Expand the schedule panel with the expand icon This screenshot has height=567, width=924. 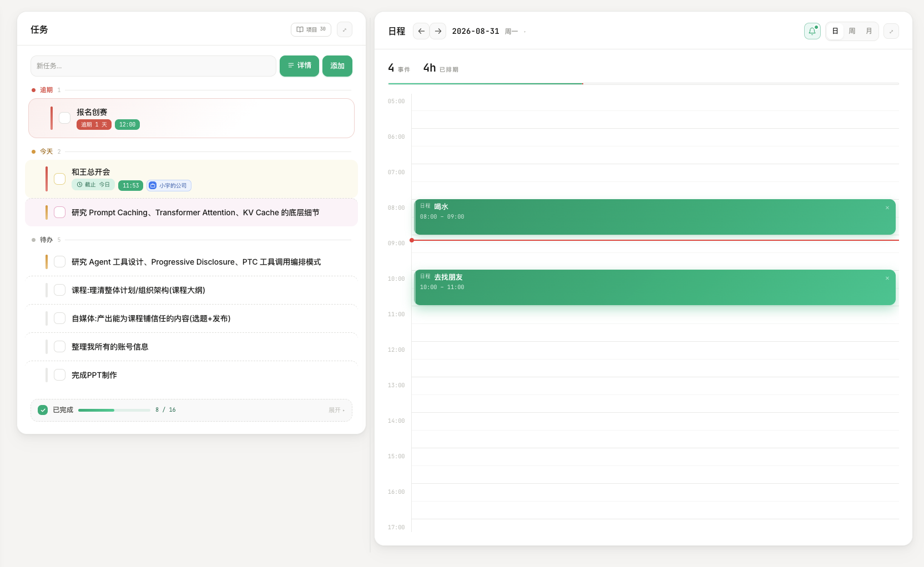coord(891,31)
